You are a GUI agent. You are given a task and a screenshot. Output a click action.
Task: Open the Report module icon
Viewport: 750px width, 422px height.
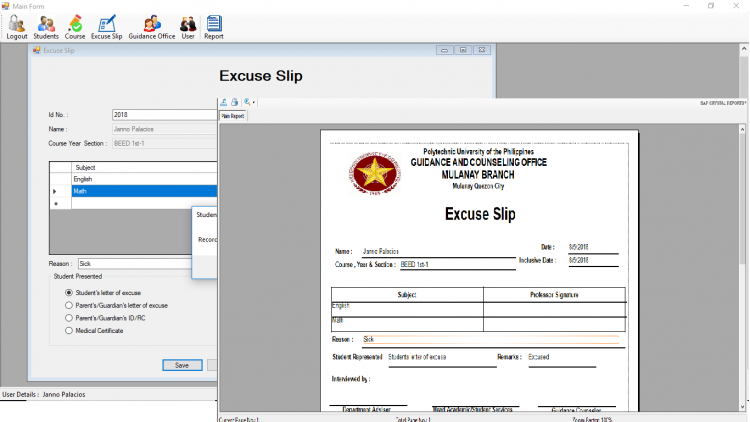click(x=213, y=27)
